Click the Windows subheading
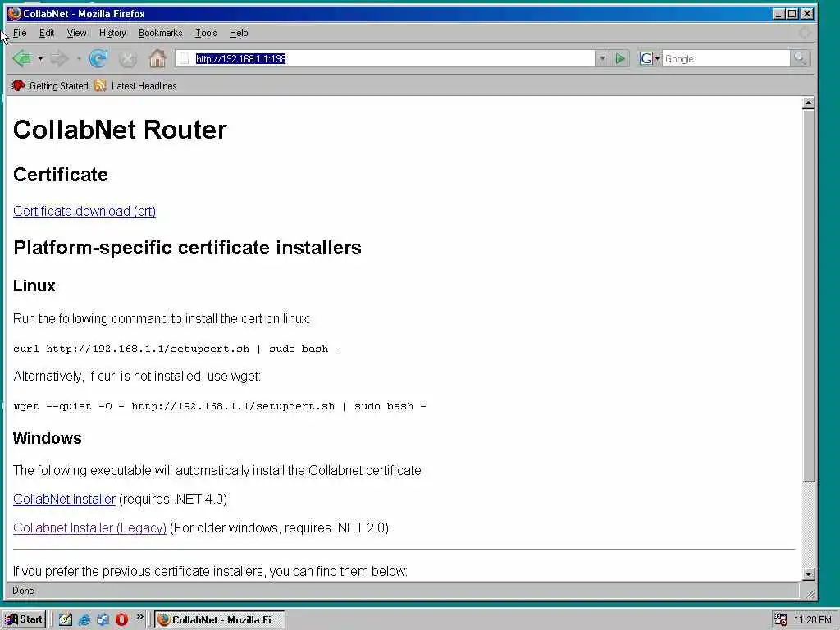This screenshot has height=630, width=840. click(x=47, y=438)
